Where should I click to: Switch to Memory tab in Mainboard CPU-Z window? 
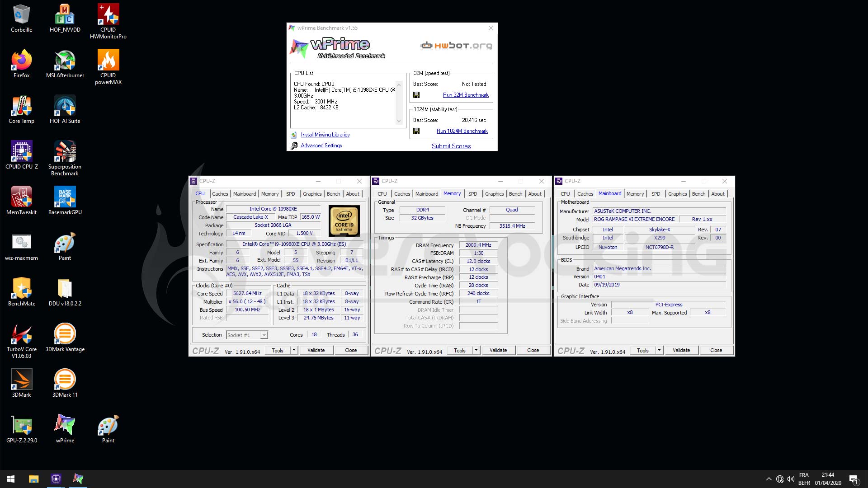point(635,194)
